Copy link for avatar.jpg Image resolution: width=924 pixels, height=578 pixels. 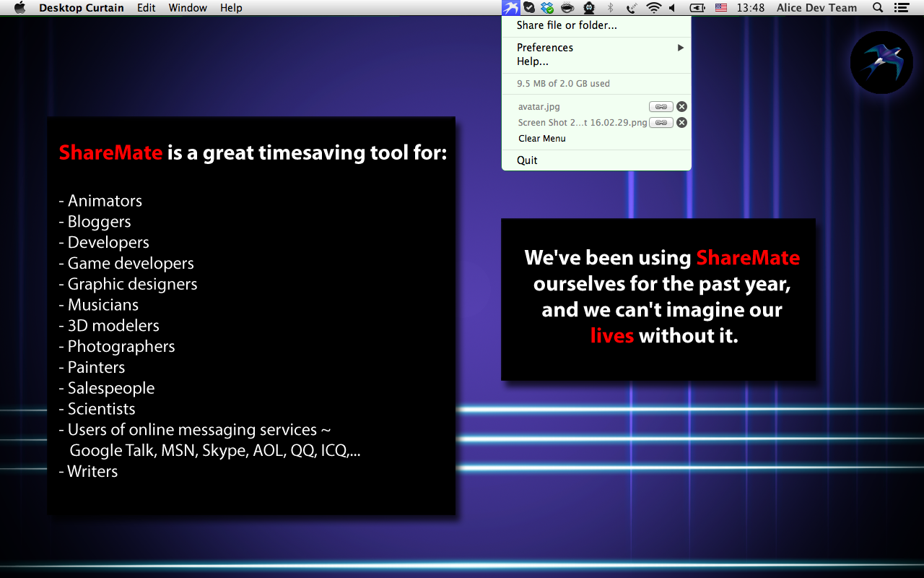(x=661, y=107)
